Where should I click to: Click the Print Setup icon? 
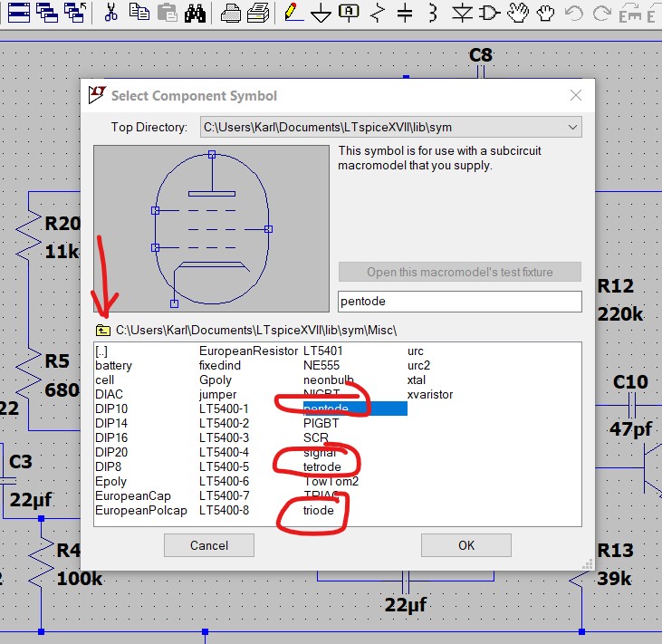pyautogui.click(x=258, y=13)
